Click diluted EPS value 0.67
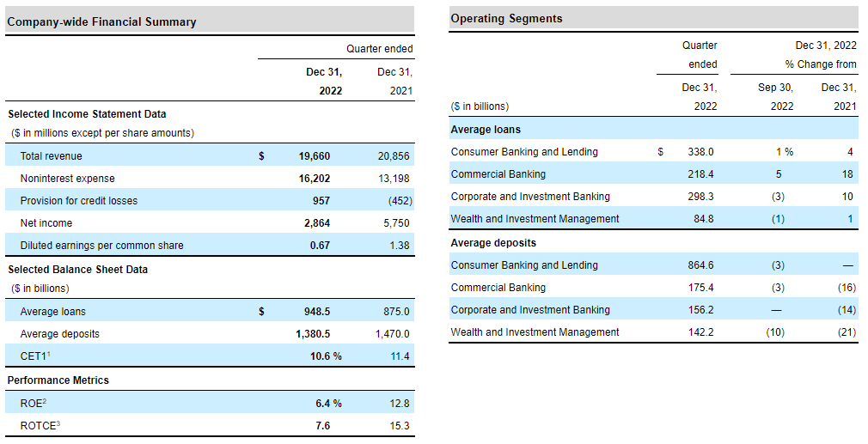The height and width of the screenshot is (444, 868). pyautogui.click(x=320, y=246)
